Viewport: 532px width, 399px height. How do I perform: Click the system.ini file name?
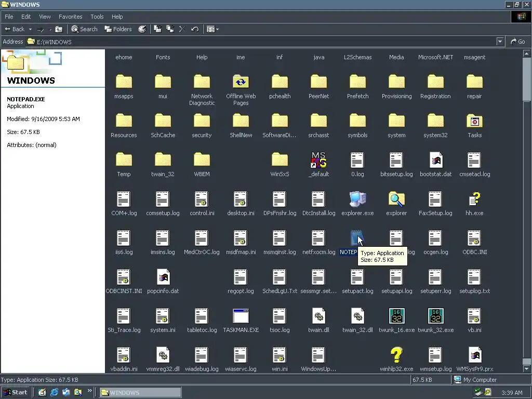point(163,330)
